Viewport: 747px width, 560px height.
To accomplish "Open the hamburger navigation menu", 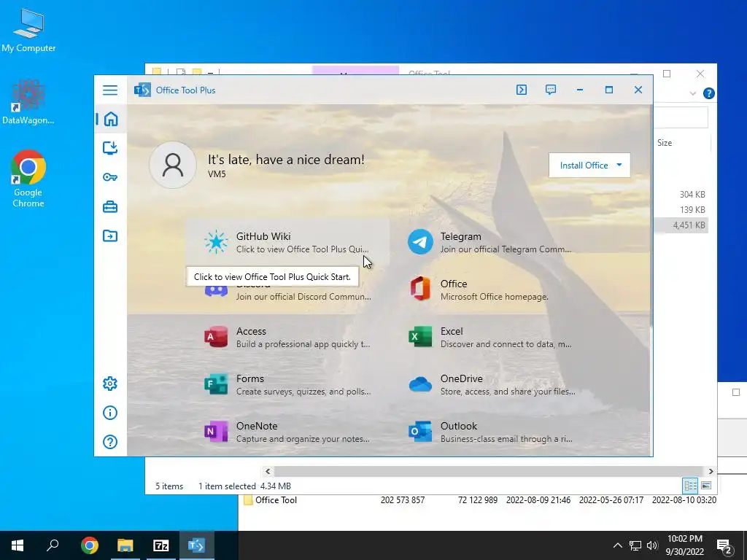I will click(x=110, y=90).
